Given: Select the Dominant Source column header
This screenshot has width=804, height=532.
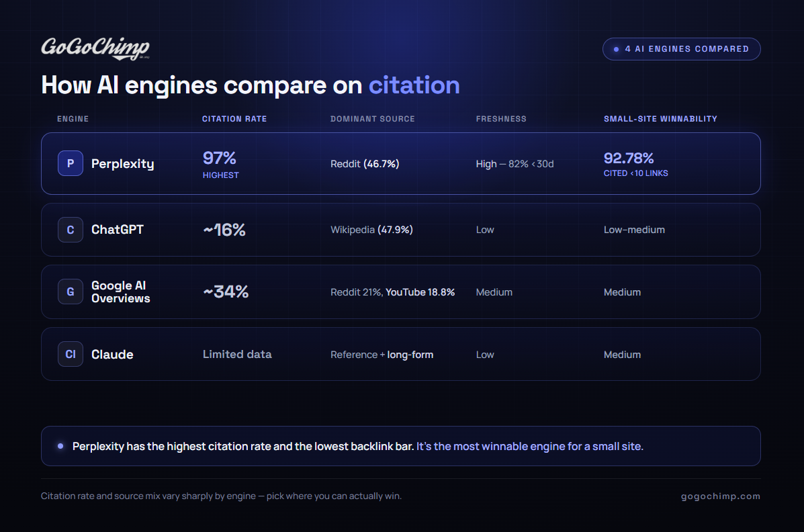Looking at the screenshot, I should coord(373,118).
